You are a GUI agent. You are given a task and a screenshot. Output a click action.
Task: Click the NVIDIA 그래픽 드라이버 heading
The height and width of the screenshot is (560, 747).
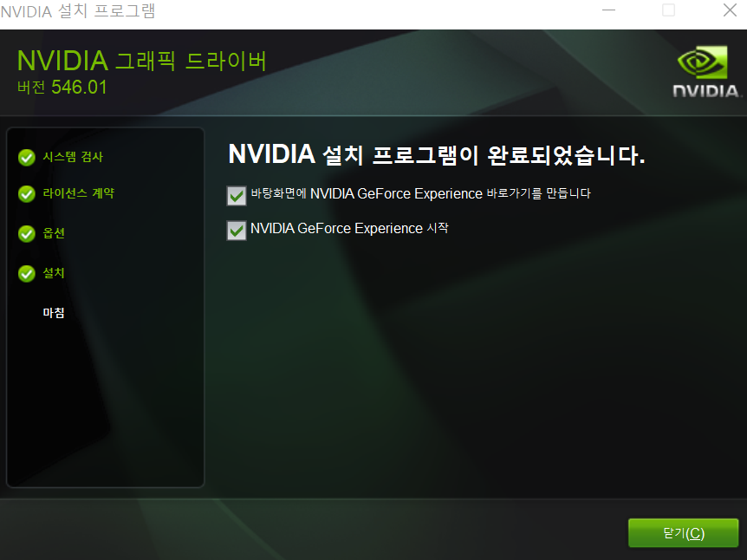(141, 61)
